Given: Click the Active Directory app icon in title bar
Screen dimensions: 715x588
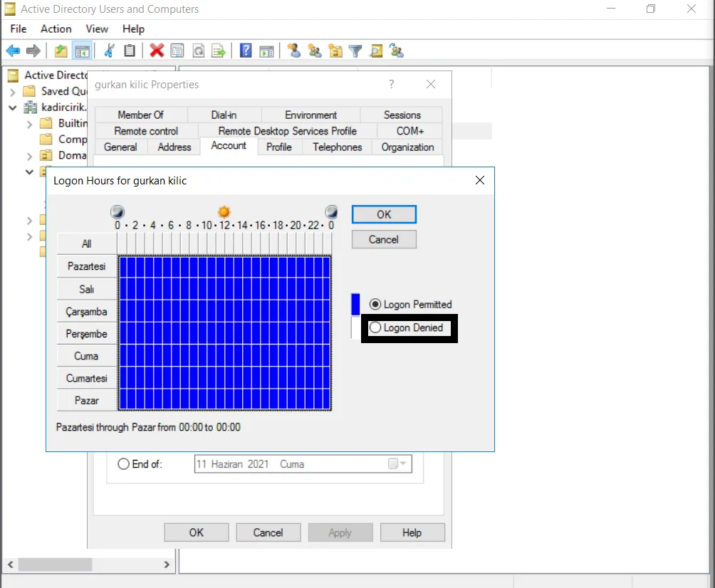Looking at the screenshot, I should click(9, 9).
